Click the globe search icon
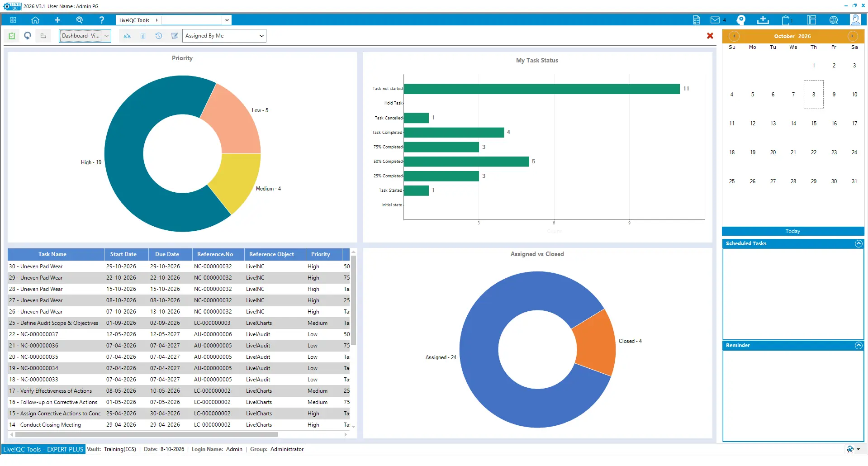The height and width of the screenshot is (466, 868). (x=834, y=20)
